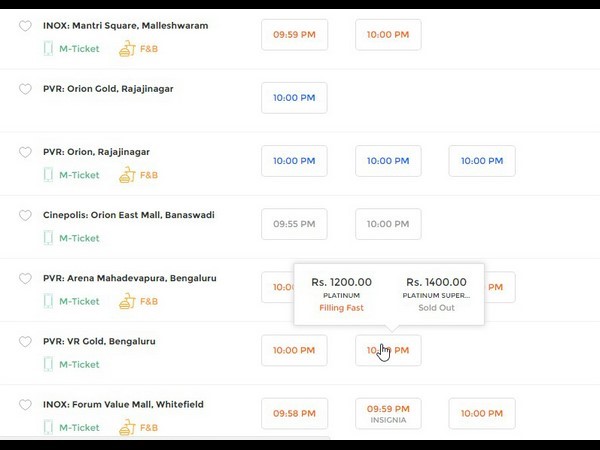
Task: Click F&B food icon for INOX Forum Value Mall
Action: [127, 427]
